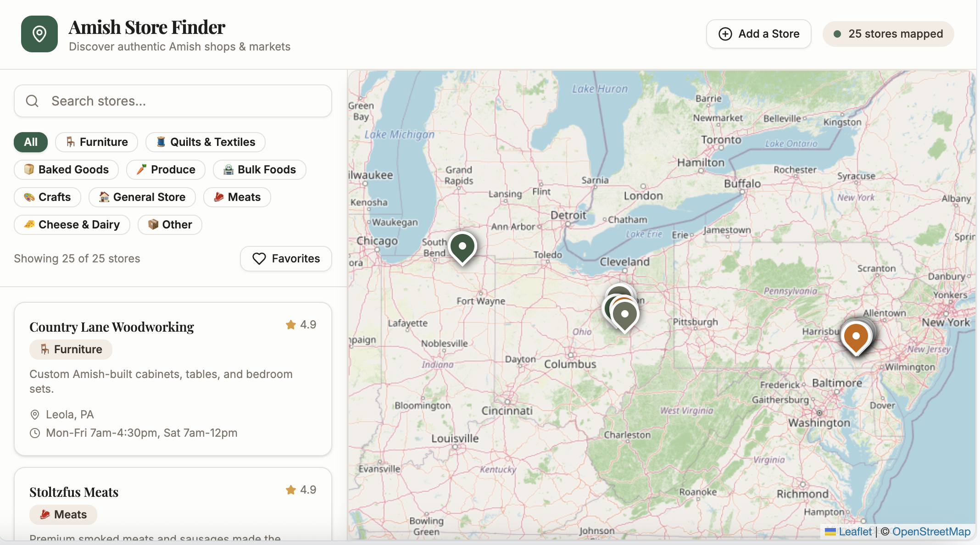
Task: Open the OpenStreetMap attribution link
Action: click(931, 532)
